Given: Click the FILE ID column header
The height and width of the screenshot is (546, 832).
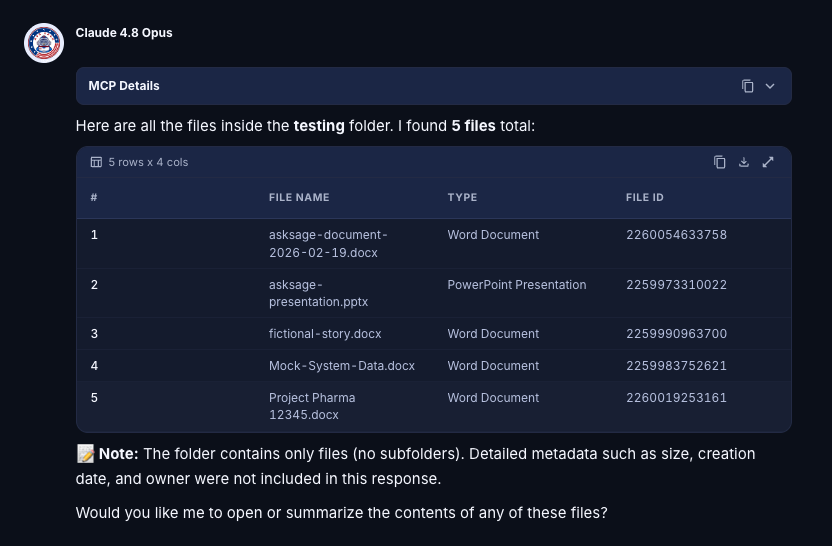Looking at the screenshot, I should pyautogui.click(x=645, y=197).
